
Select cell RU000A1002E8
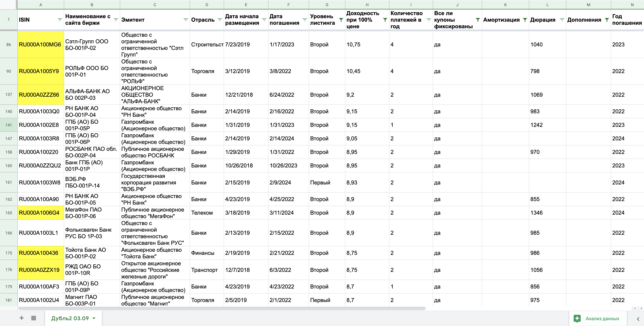(x=41, y=125)
